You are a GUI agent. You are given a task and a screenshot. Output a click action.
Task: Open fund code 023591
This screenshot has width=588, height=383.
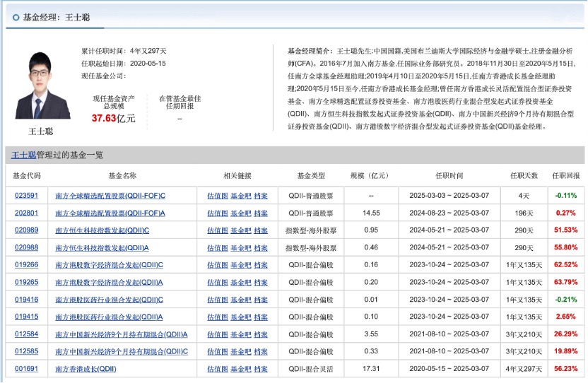[26, 196]
